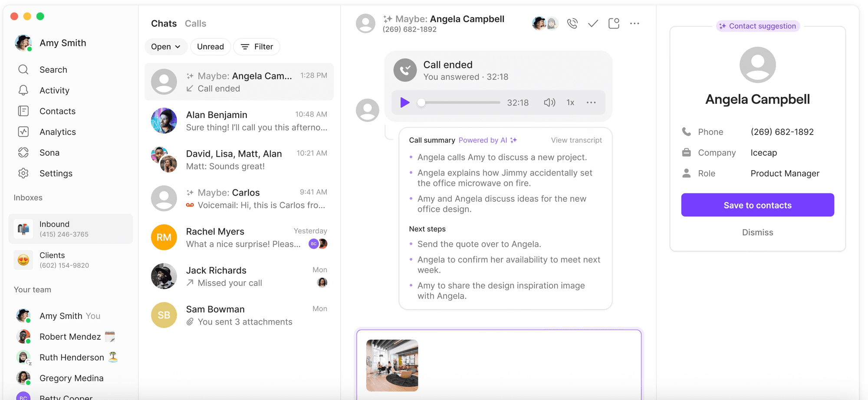Click the Inbound inbox mailbox icon
The width and height of the screenshot is (868, 400).
[23, 229]
